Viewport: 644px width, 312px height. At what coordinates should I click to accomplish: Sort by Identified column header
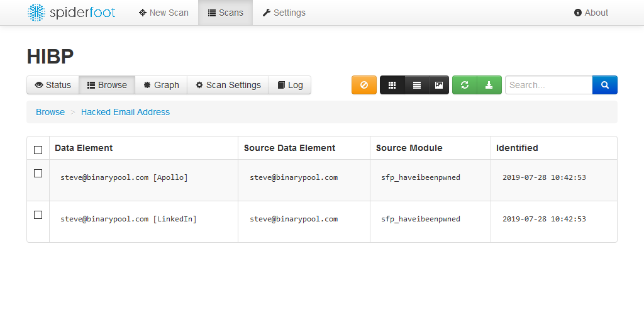[x=517, y=148]
